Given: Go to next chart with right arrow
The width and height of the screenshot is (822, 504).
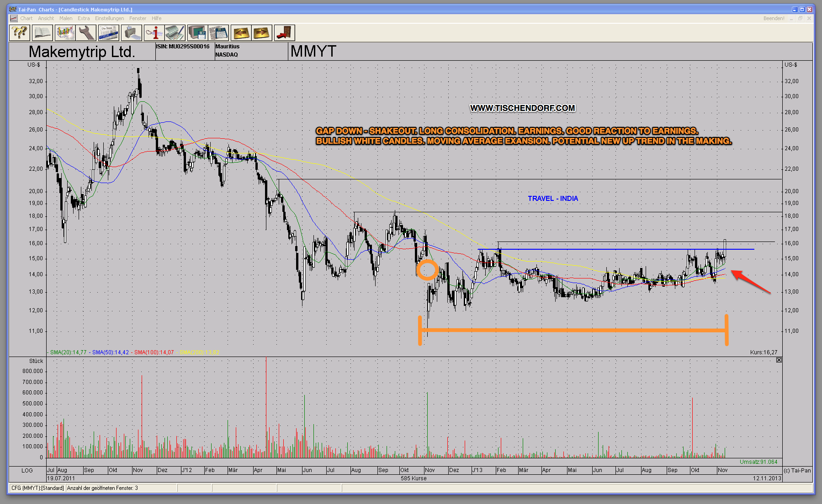Looking at the screenshot, I should pyautogui.click(x=262, y=33).
